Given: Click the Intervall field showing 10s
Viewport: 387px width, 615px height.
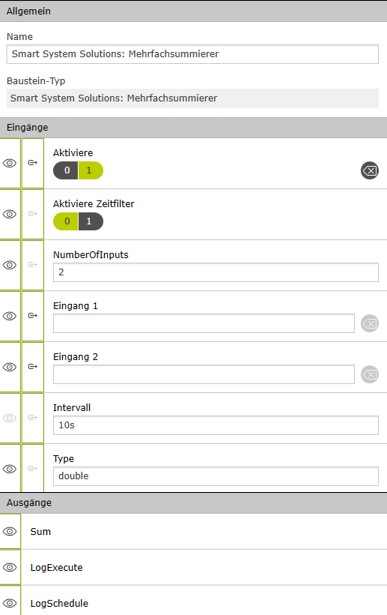Looking at the screenshot, I should [x=216, y=425].
